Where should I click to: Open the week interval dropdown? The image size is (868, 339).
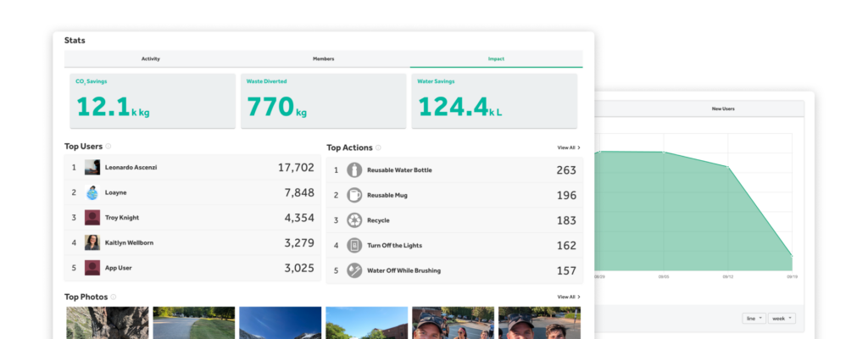782,319
